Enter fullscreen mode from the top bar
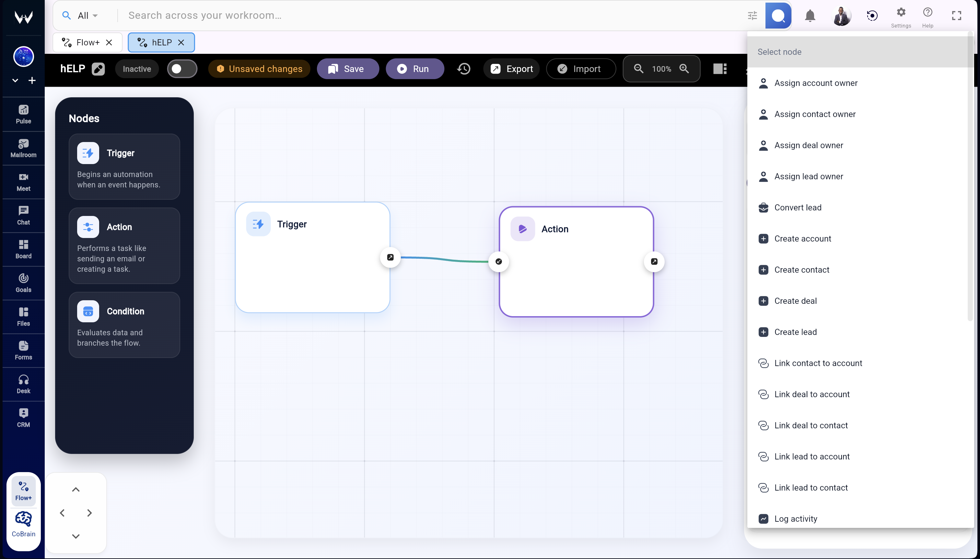The width and height of the screenshot is (980, 559). point(956,15)
